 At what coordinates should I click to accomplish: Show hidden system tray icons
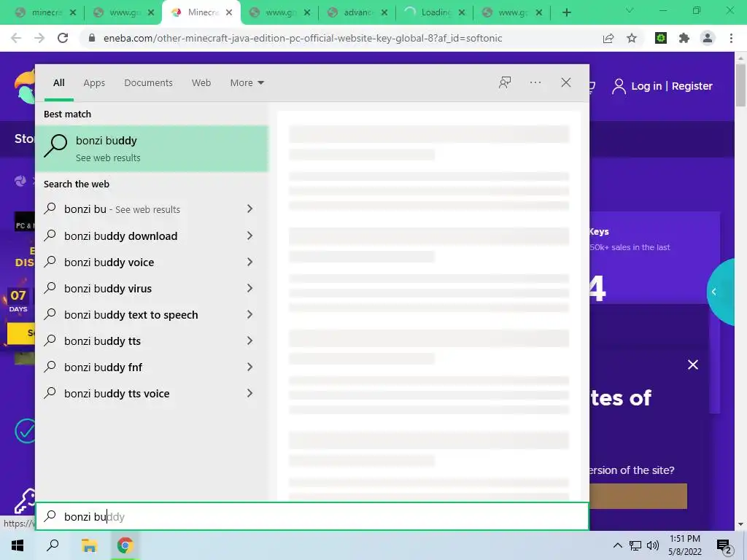click(x=617, y=545)
